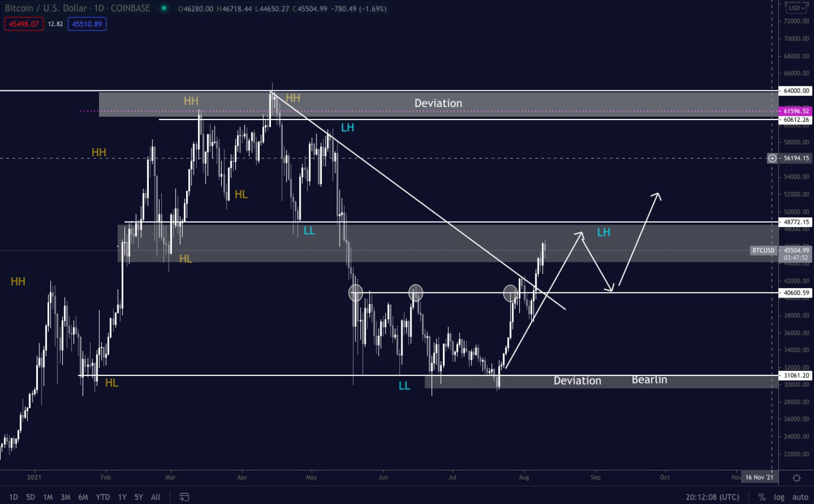Viewport: 814px width, 504px height.
Task: Toggle percent scale mode
Action: [x=762, y=497]
